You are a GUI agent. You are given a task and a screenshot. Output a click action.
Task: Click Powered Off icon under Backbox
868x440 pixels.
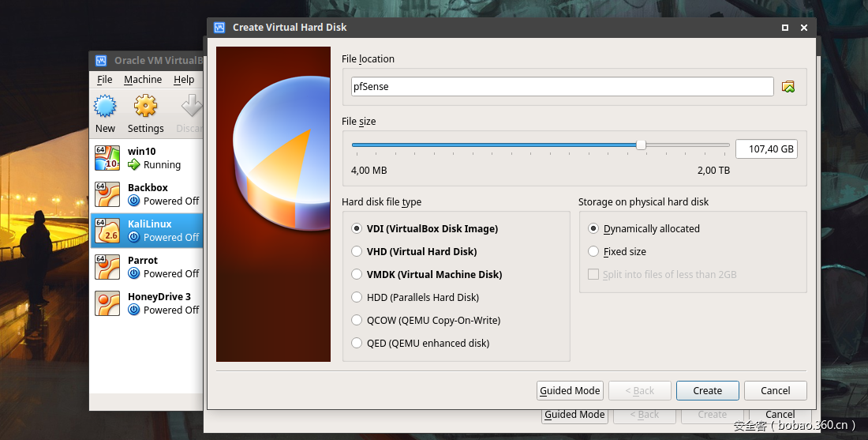[x=133, y=201]
